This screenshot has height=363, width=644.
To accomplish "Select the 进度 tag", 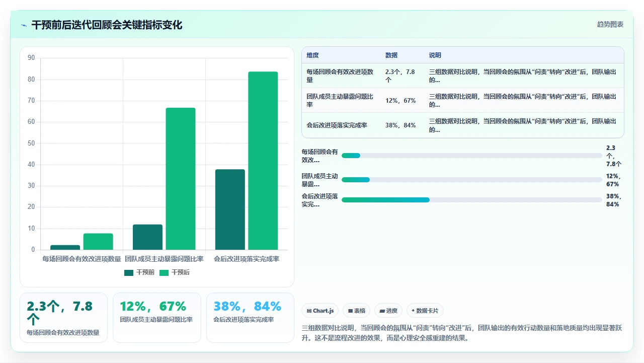I will point(388,311).
